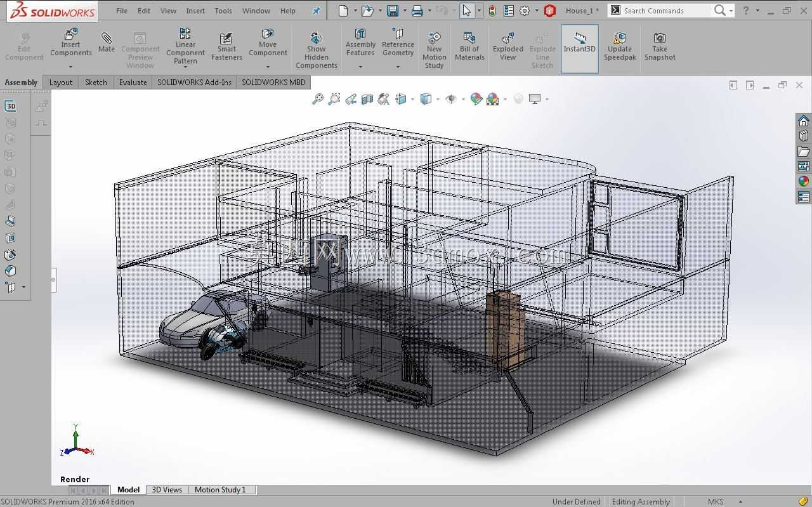Open File Explorer folder in task pane
The height and width of the screenshot is (507, 812).
tap(804, 151)
